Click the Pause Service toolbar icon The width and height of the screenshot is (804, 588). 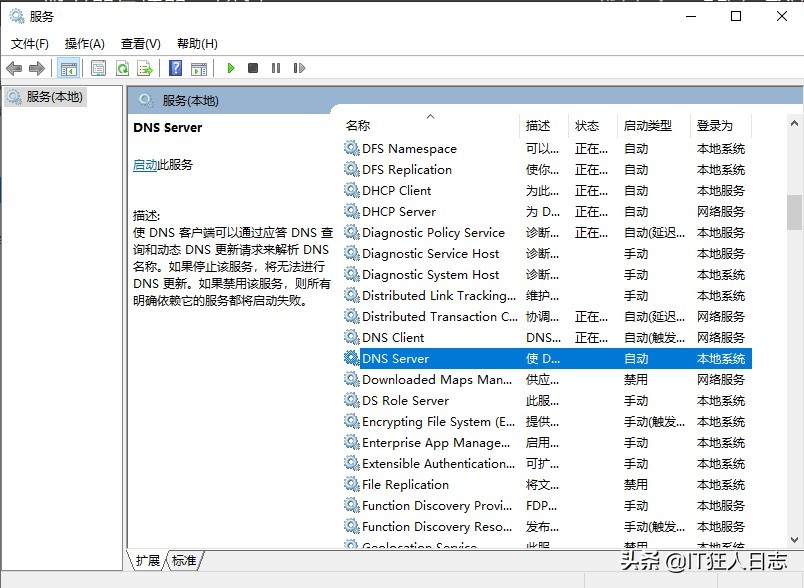[x=276, y=68]
